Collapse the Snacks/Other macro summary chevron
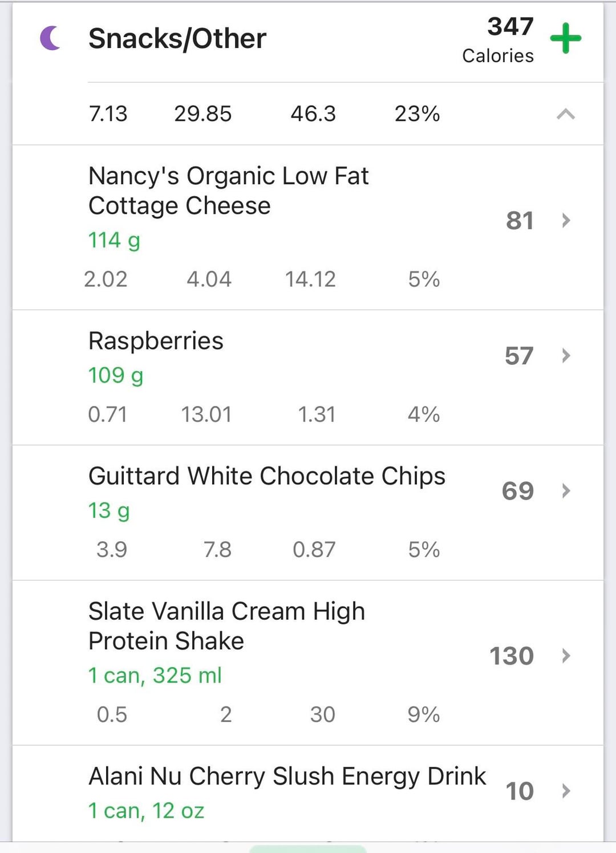Screen dimensions: 616x853 click(x=565, y=114)
